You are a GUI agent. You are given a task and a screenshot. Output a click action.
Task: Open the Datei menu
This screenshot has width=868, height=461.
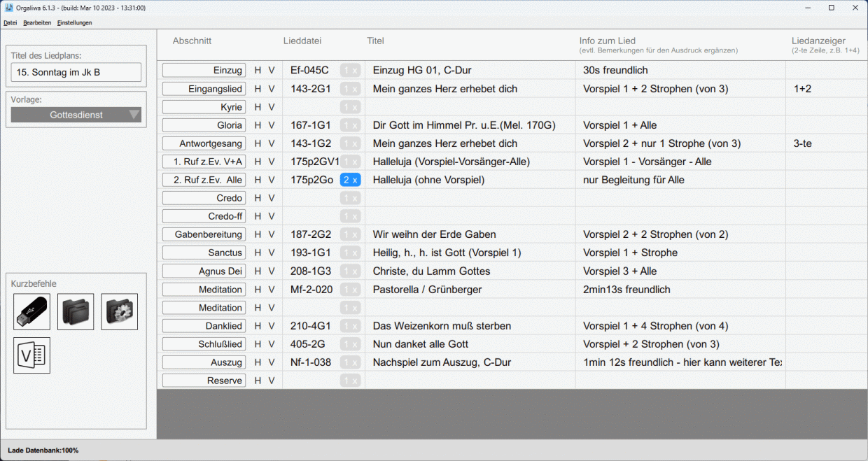pos(10,22)
